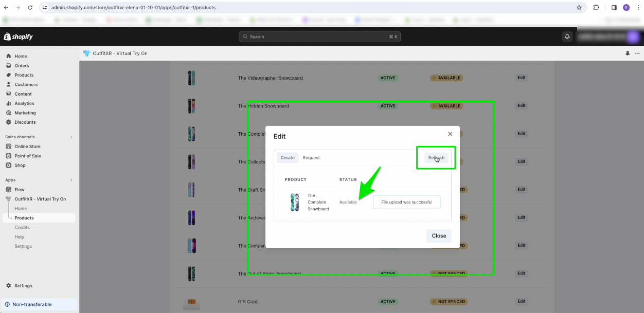The image size is (644, 313).
Task: Click The Complete Snowboard thumbnail in the dialog
Action: [x=295, y=202]
